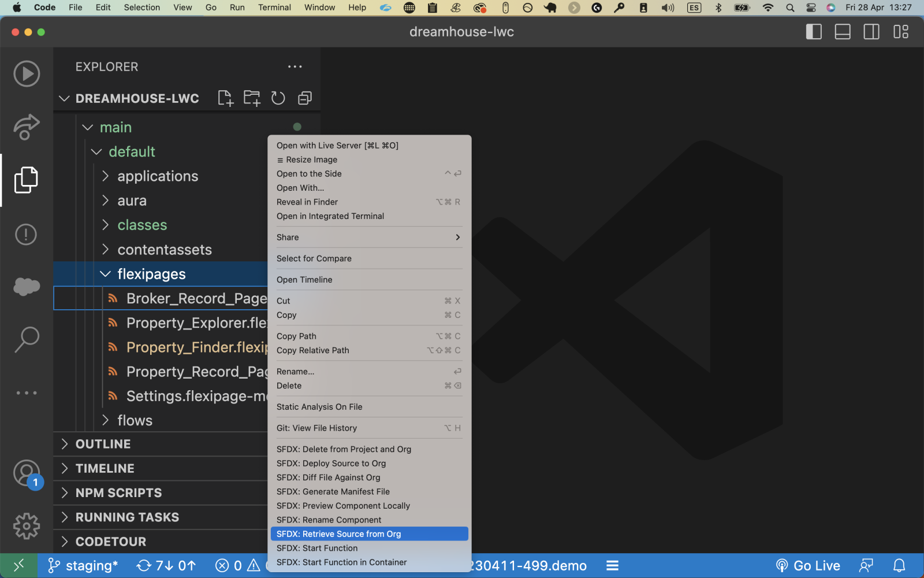Open the Property_Explorer flexipage file

click(161, 323)
